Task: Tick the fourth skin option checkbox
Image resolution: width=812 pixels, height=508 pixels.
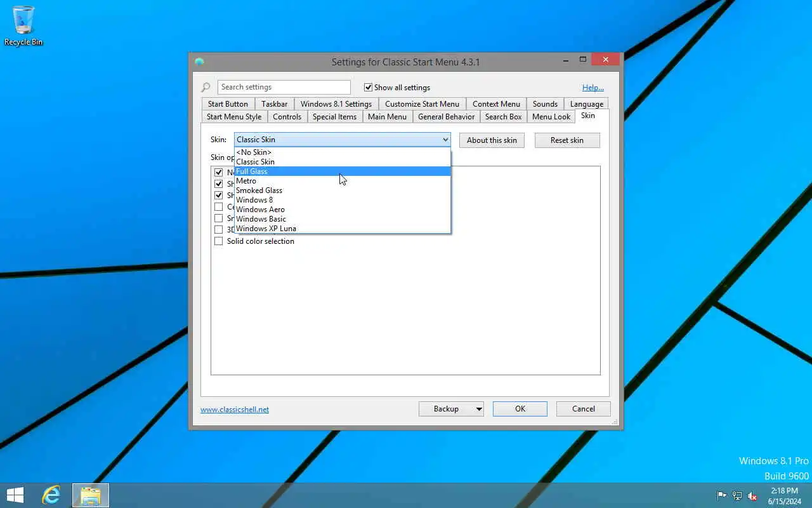Action: [218, 207]
